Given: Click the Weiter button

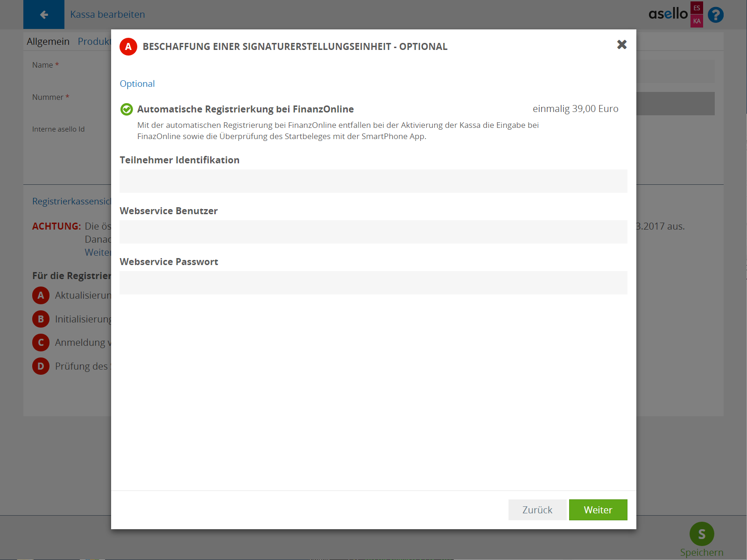Looking at the screenshot, I should point(598,510).
